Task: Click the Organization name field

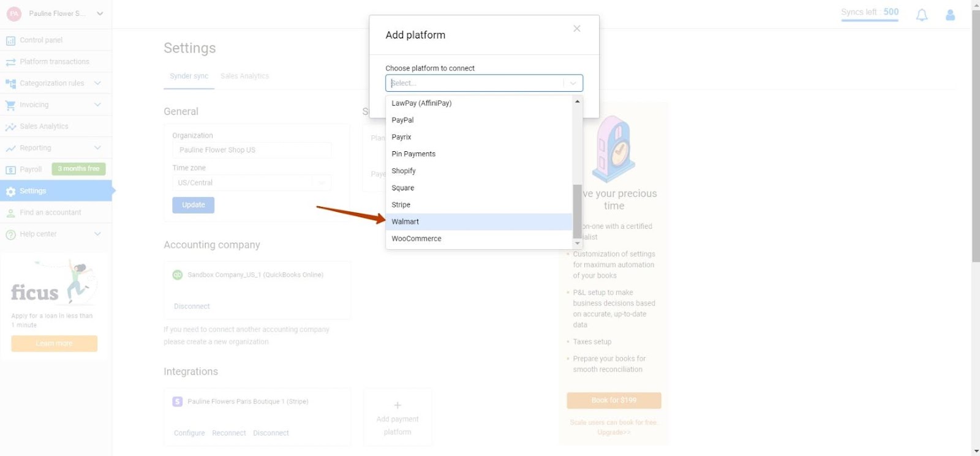Action: pos(252,150)
